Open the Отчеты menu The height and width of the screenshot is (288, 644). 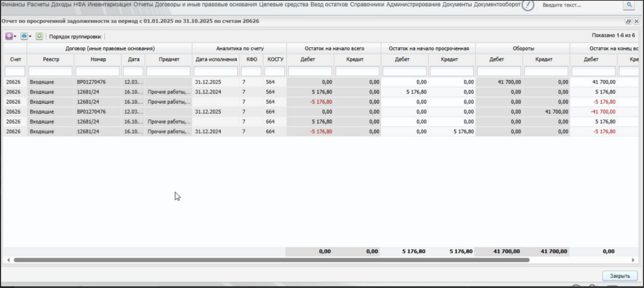143,4
